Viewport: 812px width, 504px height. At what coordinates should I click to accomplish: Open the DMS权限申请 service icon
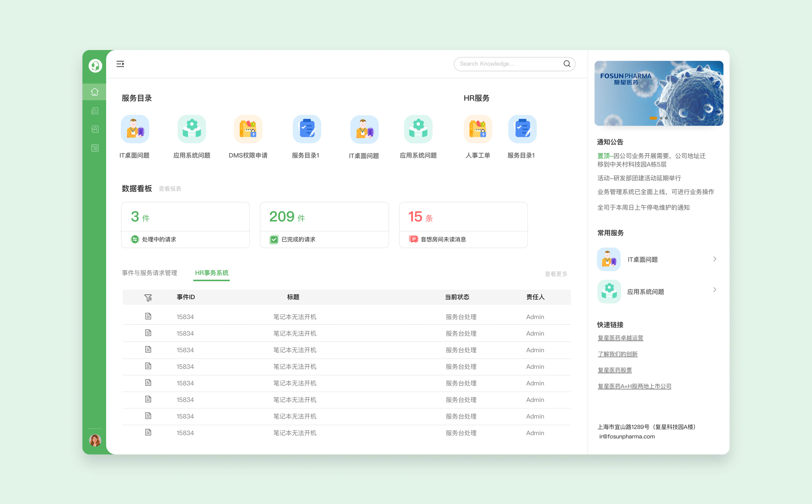click(x=248, y=129)
